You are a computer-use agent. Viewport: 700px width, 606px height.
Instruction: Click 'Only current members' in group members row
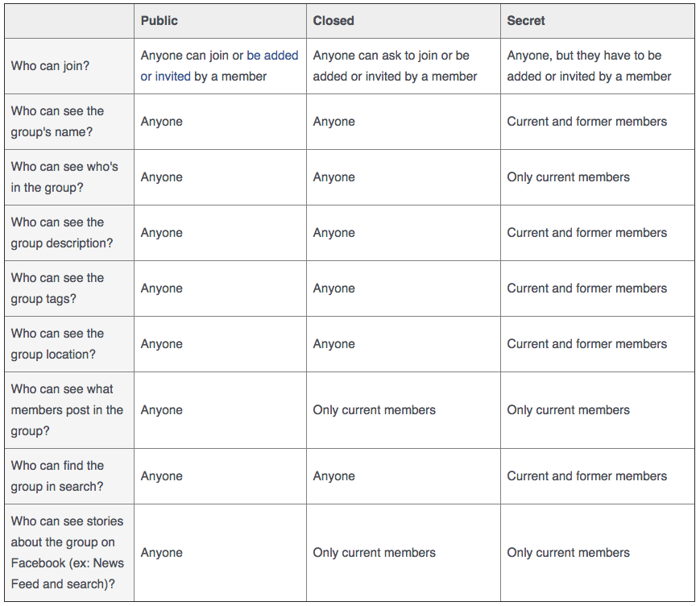[568, 176]
